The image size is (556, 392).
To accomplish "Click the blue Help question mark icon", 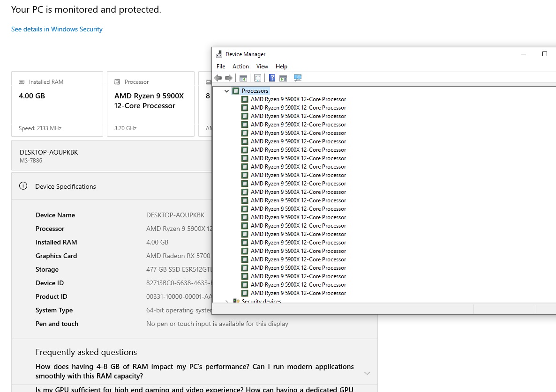I will coord(272,78).
